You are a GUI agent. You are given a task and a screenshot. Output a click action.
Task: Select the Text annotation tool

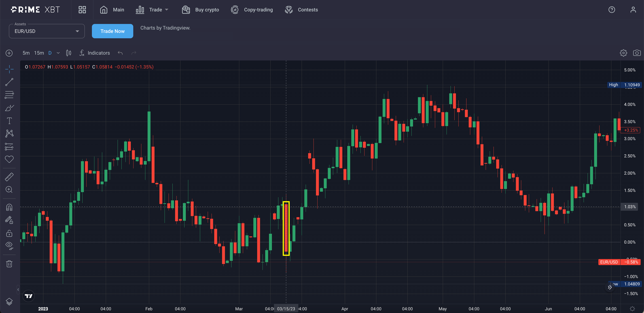tap(9, 121)
